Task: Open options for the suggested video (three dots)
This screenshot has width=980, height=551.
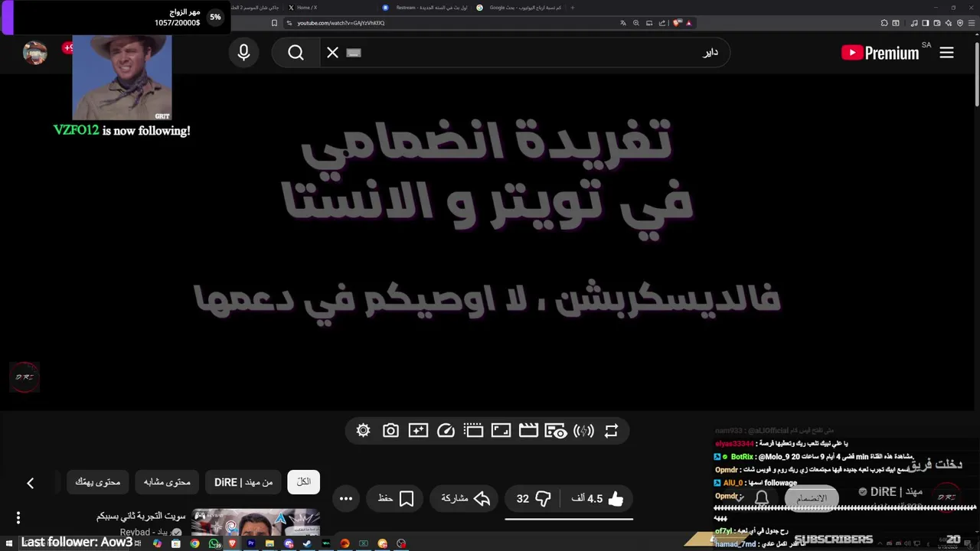Action: [18, 518]
